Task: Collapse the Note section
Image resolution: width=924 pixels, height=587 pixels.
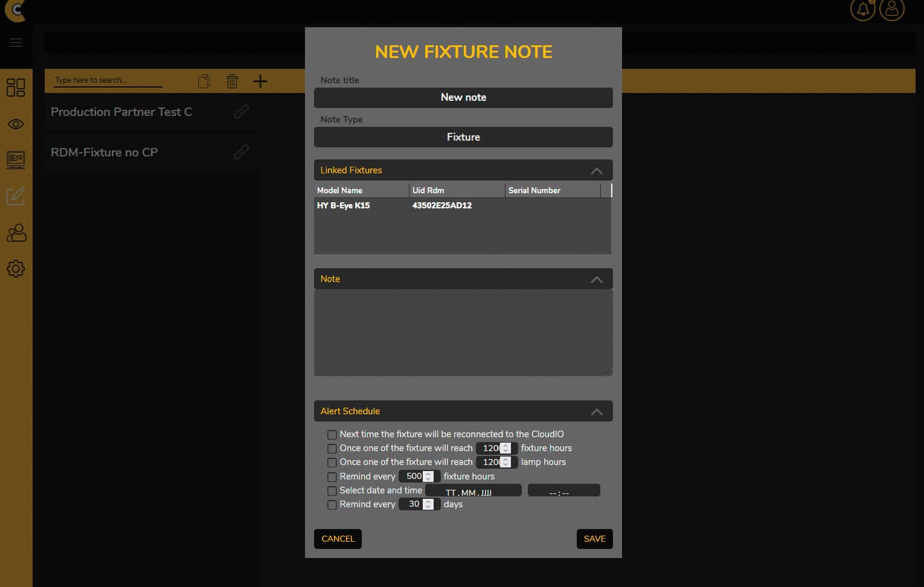Action: pos(596,280)
